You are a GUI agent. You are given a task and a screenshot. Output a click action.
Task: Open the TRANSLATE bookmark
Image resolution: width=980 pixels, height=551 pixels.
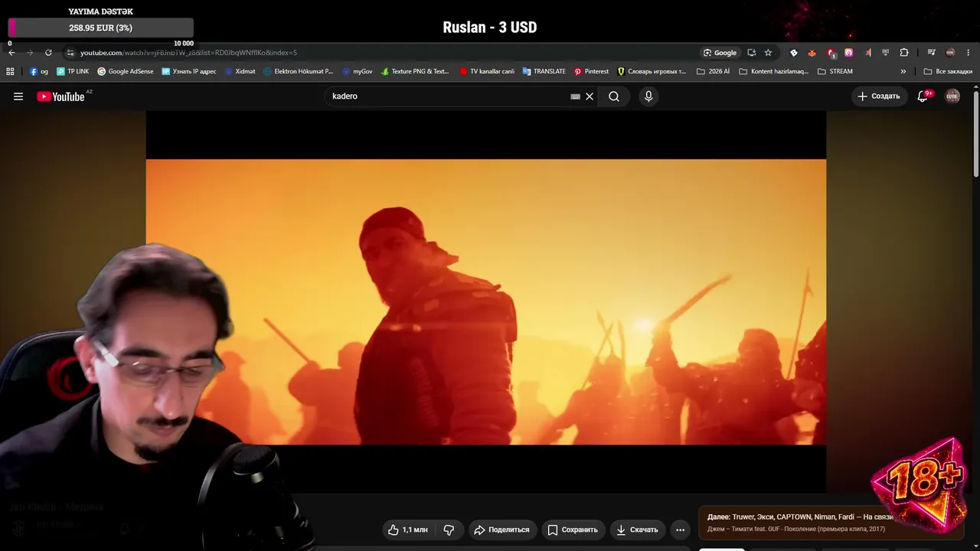click(x=544, y=71)
